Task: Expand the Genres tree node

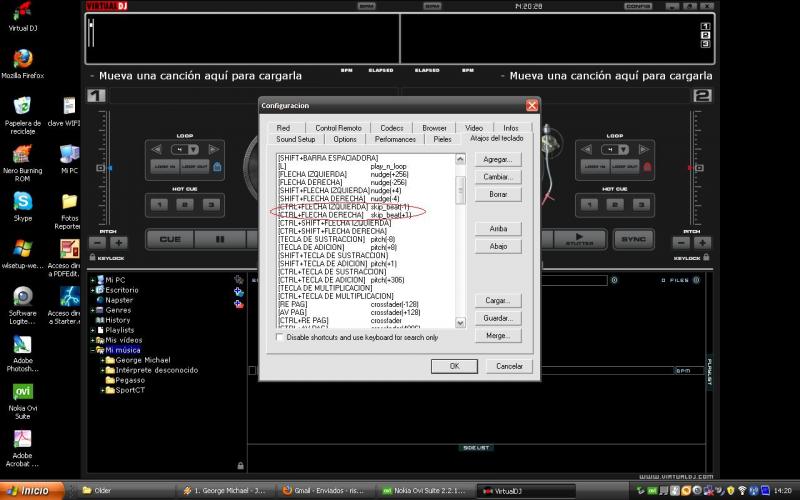Action: pyautogui.click(x=93, y=310)
